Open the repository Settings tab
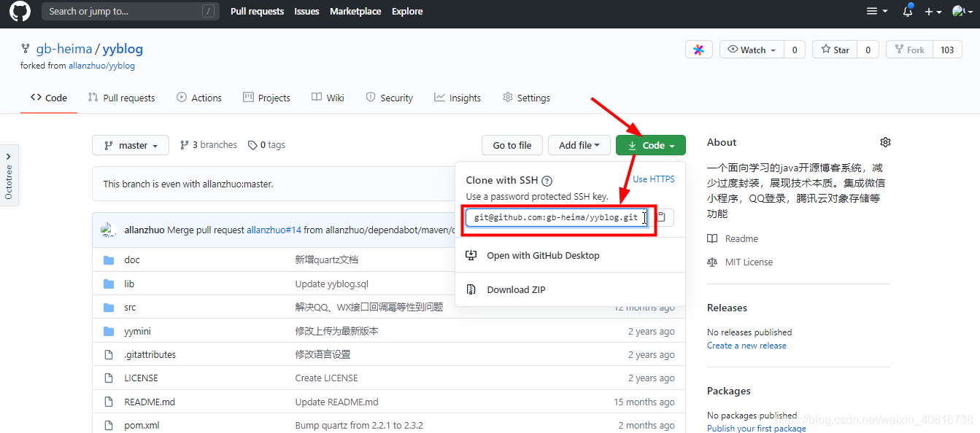The image size is (980, 433). pos(526,98)
